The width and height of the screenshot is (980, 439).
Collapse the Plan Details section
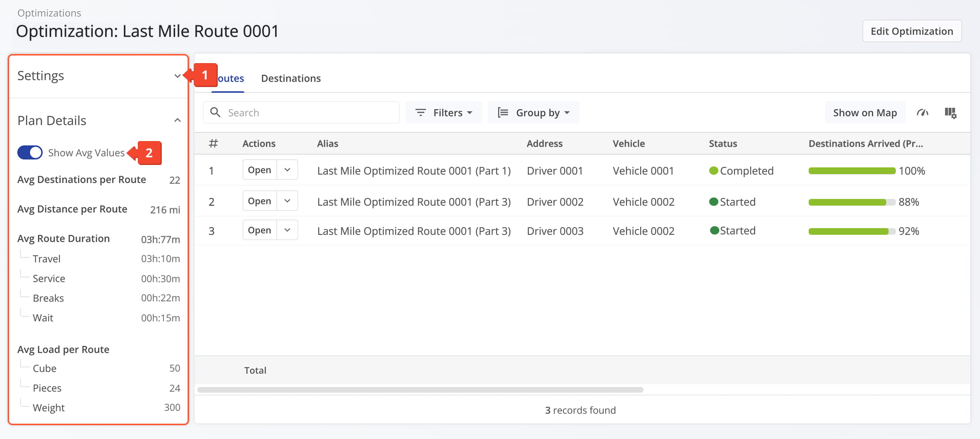(178, 121)
